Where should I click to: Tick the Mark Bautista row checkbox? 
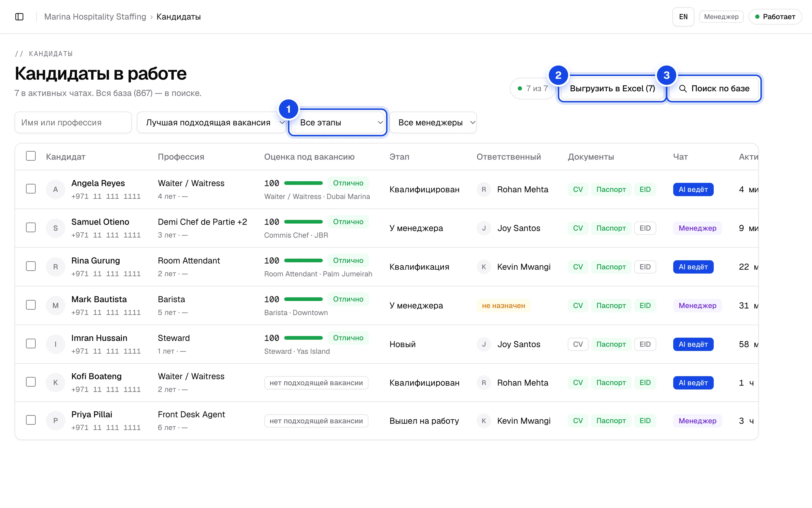pyautogui.click(x=31, y=305)
